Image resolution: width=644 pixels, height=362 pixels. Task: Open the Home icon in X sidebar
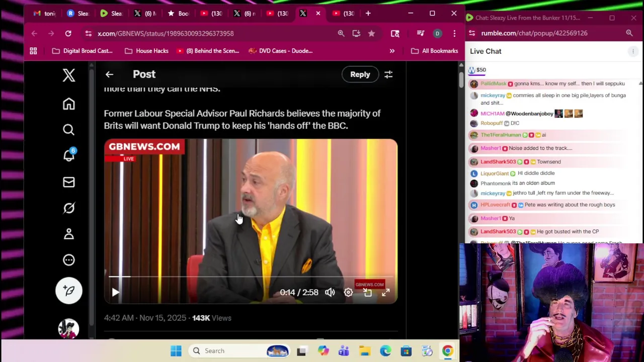(69, 104)
